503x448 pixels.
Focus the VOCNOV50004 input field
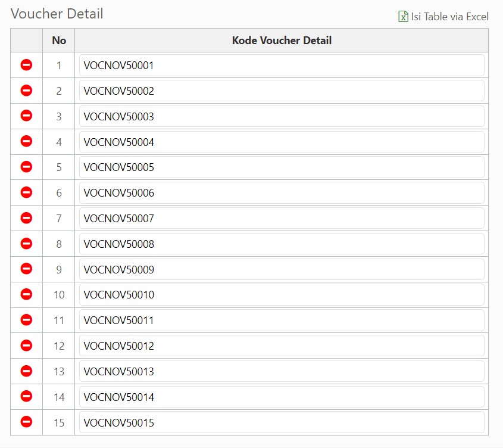pos(282,142)
